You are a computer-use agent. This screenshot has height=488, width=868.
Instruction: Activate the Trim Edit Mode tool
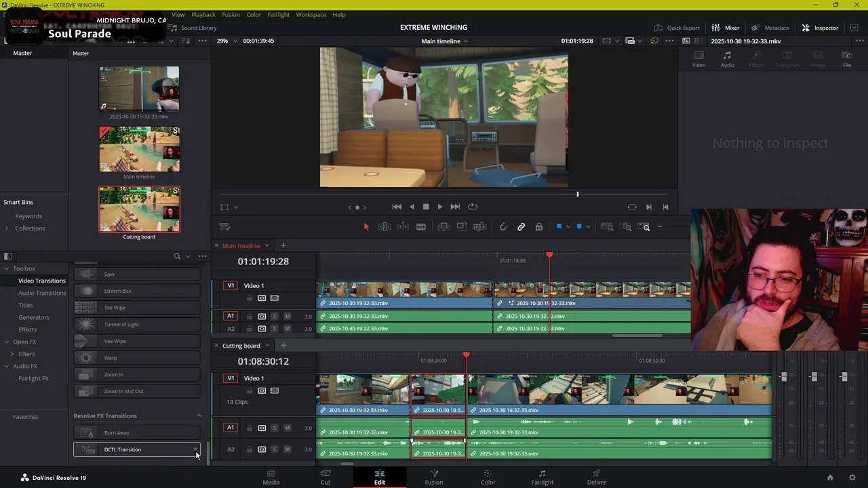384,227
